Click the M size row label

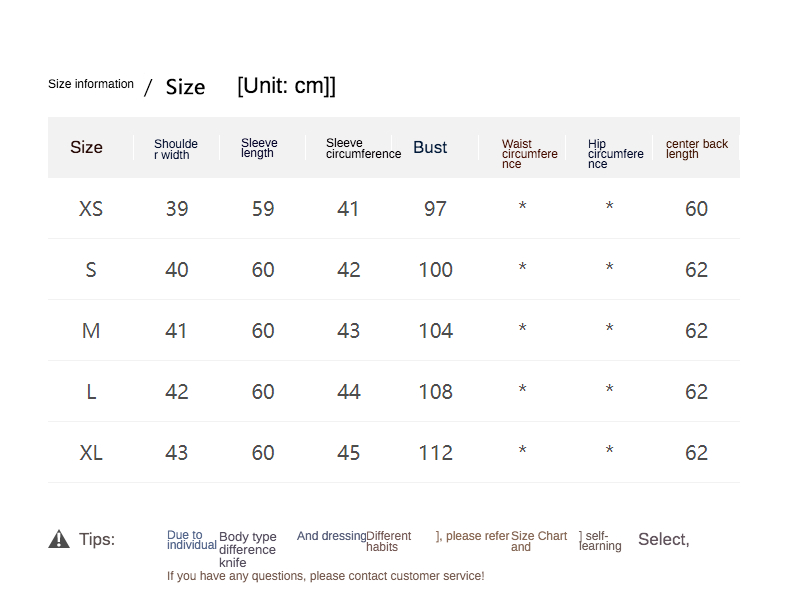pyautogui.click(x=91, y=331)
